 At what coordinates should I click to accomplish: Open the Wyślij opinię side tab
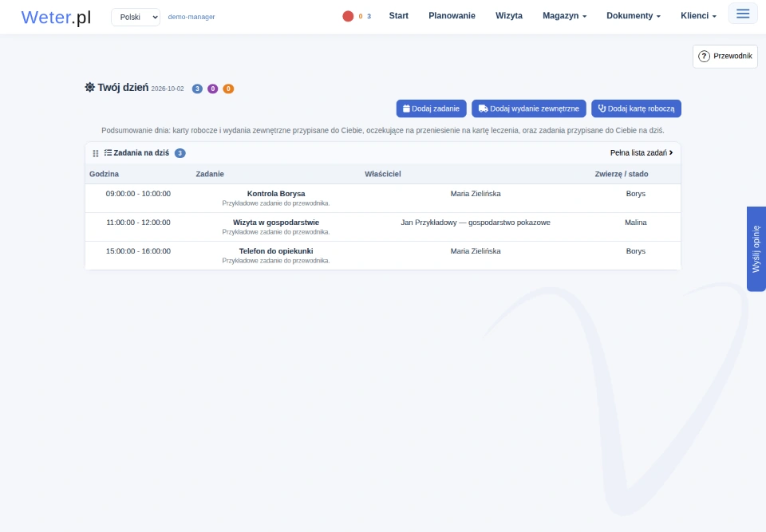[756, 249]
